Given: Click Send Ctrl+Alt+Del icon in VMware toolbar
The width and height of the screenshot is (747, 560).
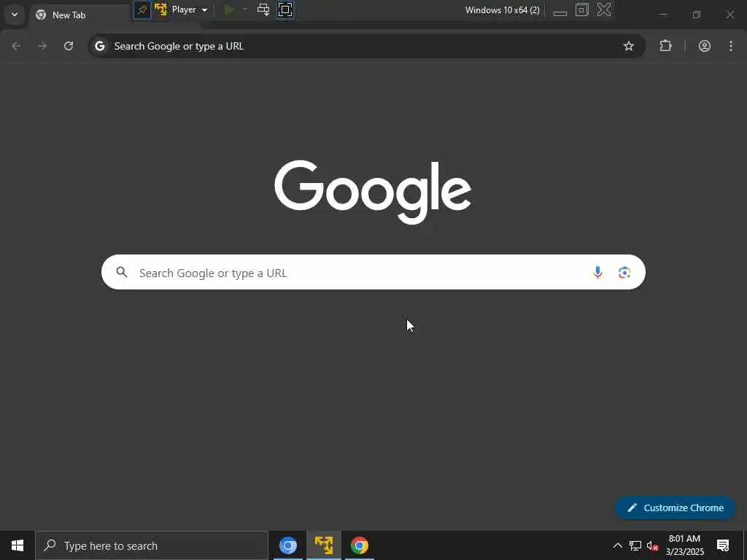Looking at the screenshot, I should 263,9.
